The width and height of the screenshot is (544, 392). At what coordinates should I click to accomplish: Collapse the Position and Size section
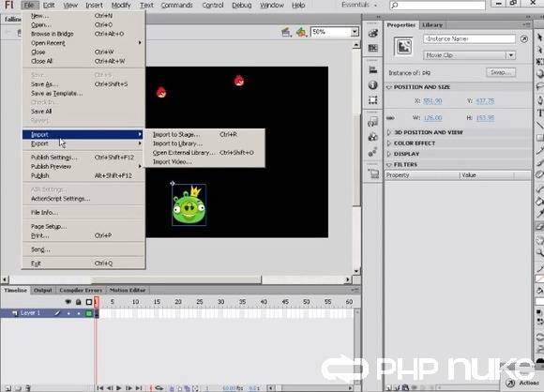[x=389, y=86]
